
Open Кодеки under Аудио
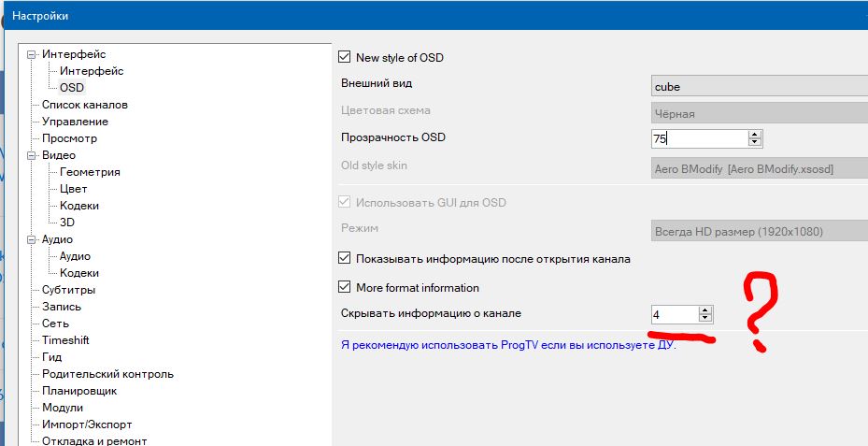[x=79, y=273]
